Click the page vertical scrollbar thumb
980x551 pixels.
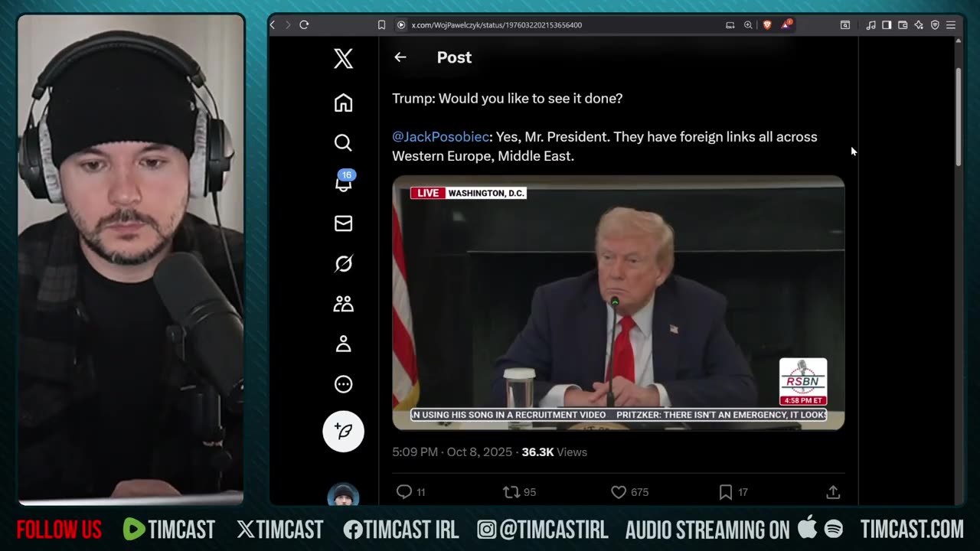(958, 116)
